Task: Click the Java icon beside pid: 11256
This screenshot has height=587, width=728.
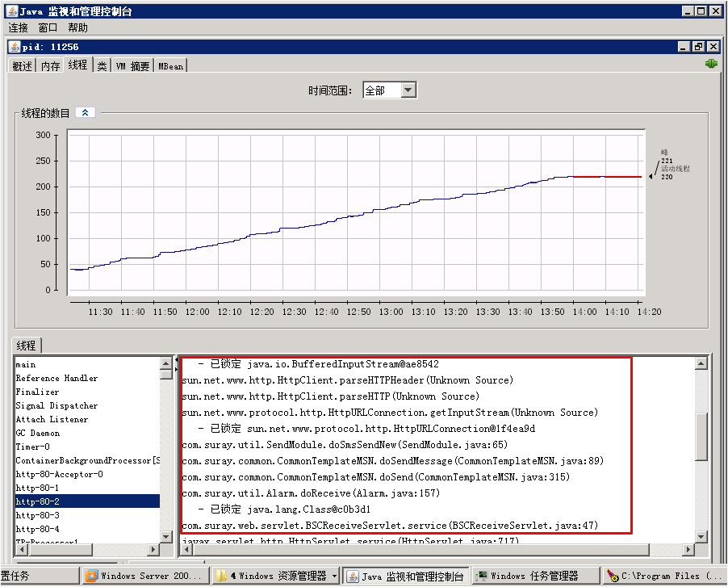Action: (15, 47)
